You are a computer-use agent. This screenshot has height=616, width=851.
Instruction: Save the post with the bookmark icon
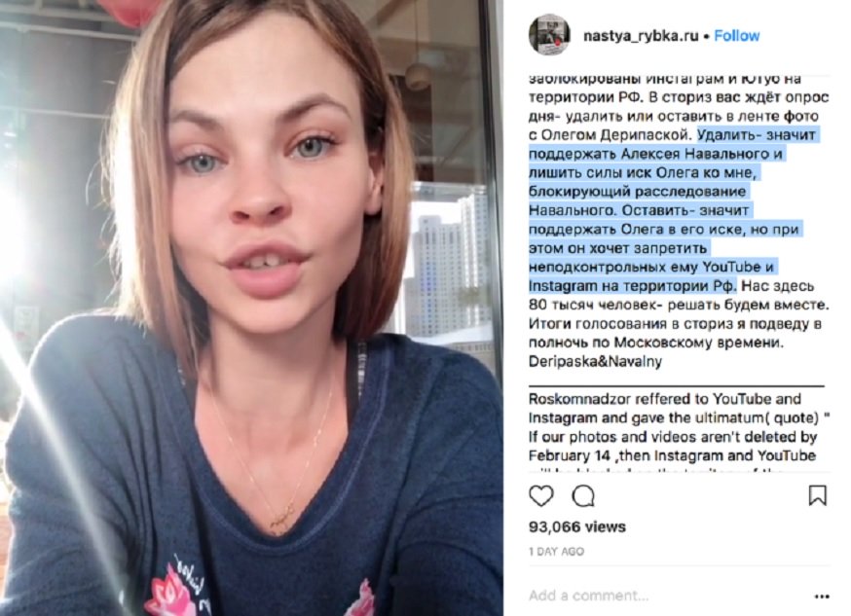pos(817,495)
